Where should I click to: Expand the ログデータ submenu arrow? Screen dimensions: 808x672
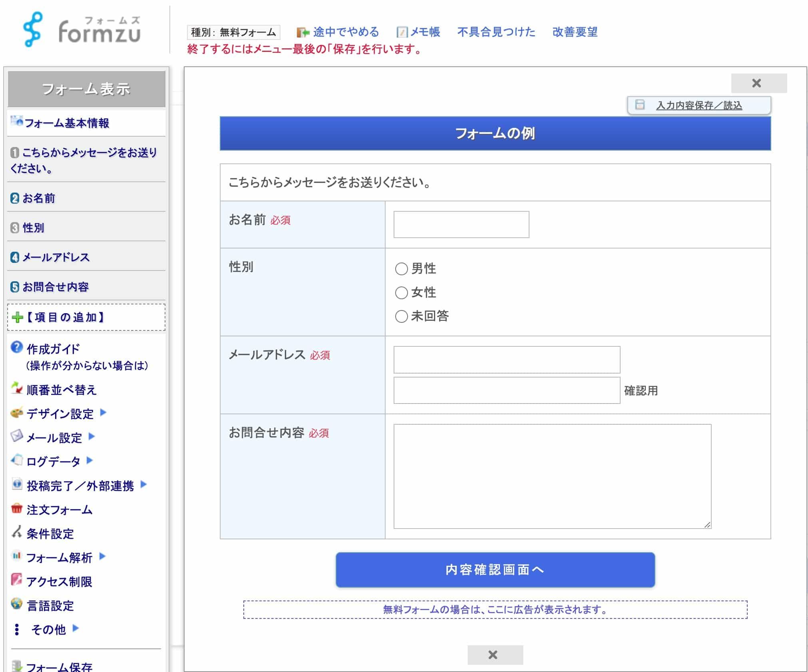[90, 461]
